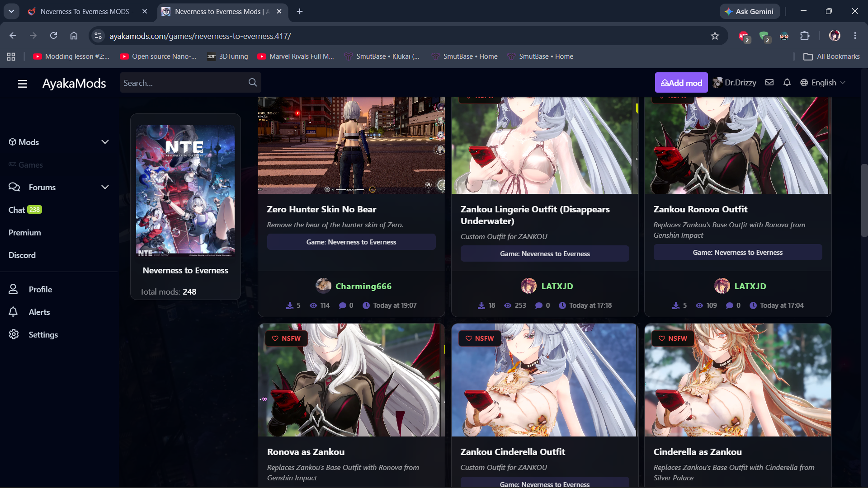Click the globe language icon

[804, 83]
